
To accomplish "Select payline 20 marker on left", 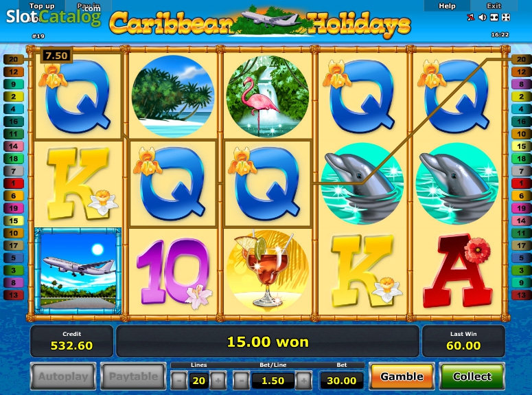I will [13, 59].
